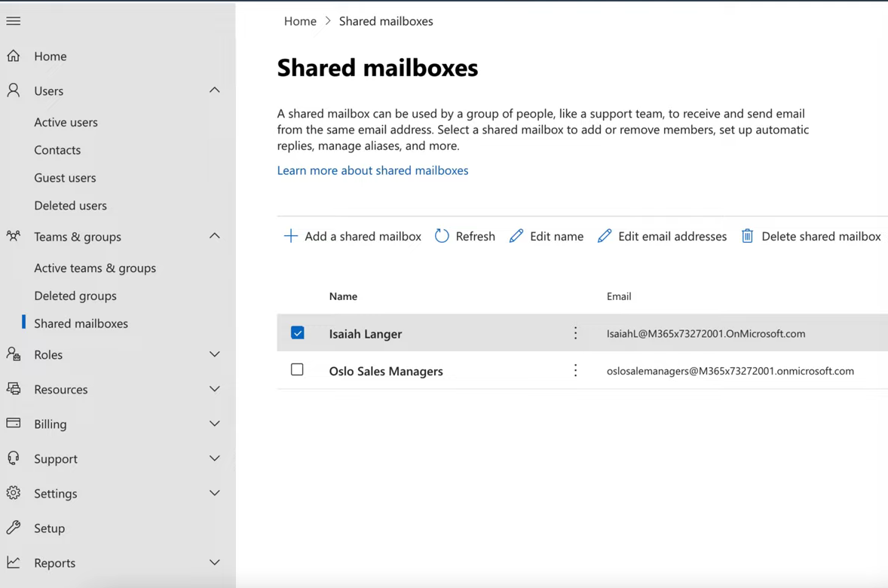Open Isaiah Langer mailbox name

click(366, 334)
